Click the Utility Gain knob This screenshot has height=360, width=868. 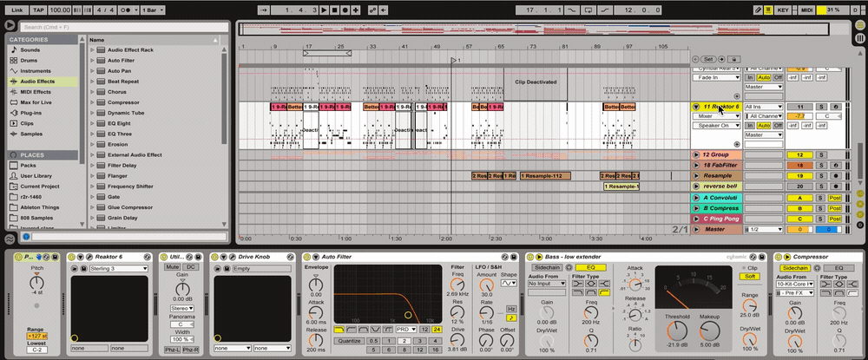click(182, 288)
